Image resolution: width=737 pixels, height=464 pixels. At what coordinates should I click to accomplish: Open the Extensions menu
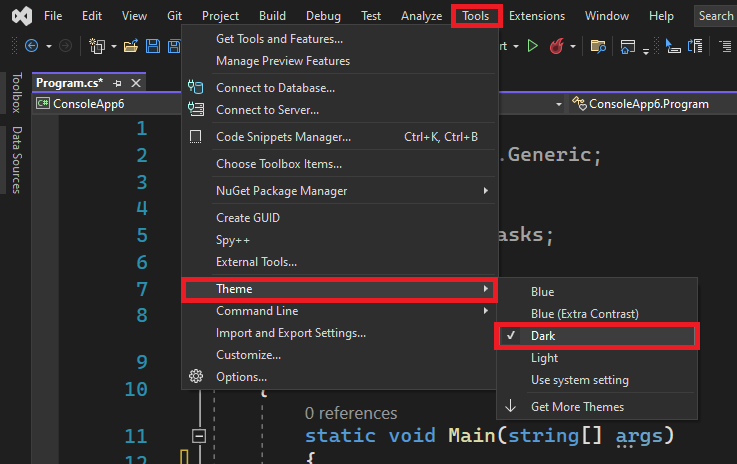pyautogui.click(x=537, y=16)
